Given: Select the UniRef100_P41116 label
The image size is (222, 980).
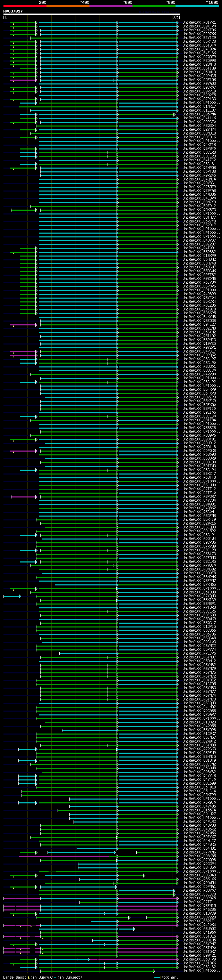Looking at the screenshot, I should (199, 118).
